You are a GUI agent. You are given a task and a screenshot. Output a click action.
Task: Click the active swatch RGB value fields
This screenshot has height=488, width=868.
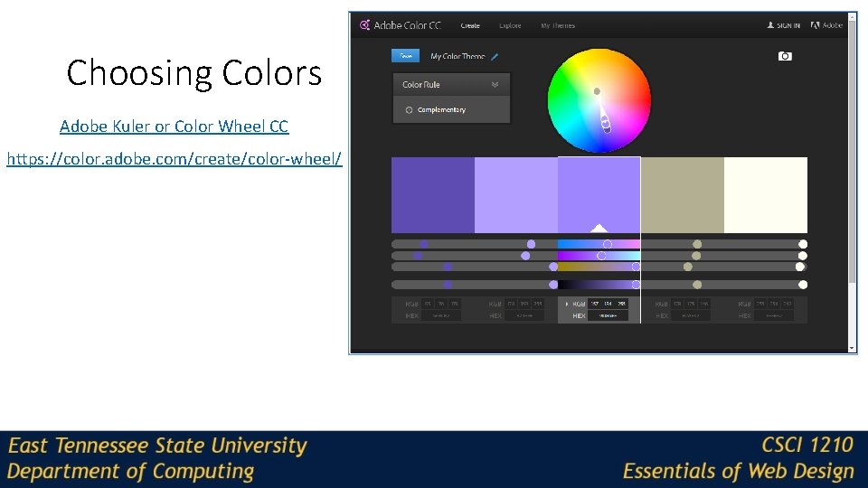(608, 304)
